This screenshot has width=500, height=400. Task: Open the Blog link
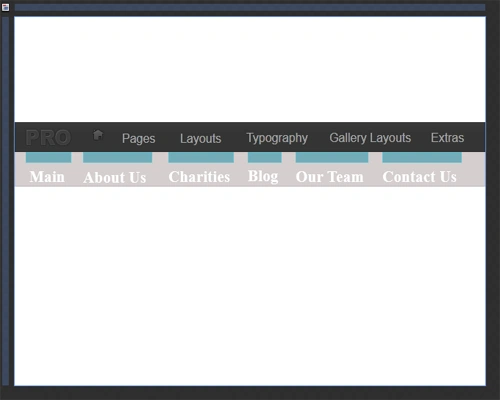click(x=263, y=176)
